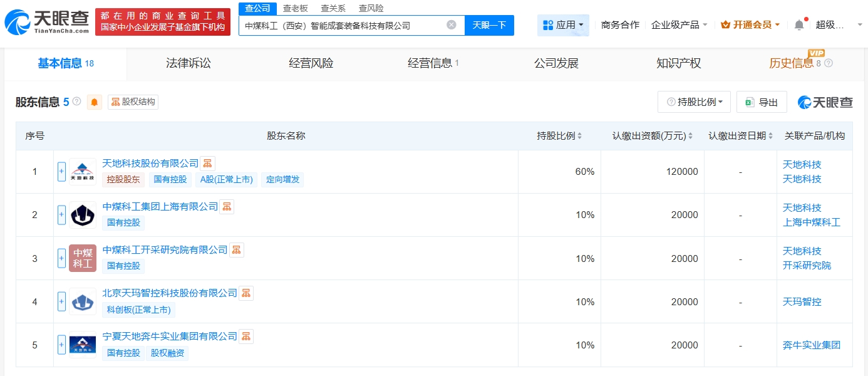Image resolution: width=868 pixels, height=376 pixels.
Task: Open the notification bell in header
Action: pos(799,25)
